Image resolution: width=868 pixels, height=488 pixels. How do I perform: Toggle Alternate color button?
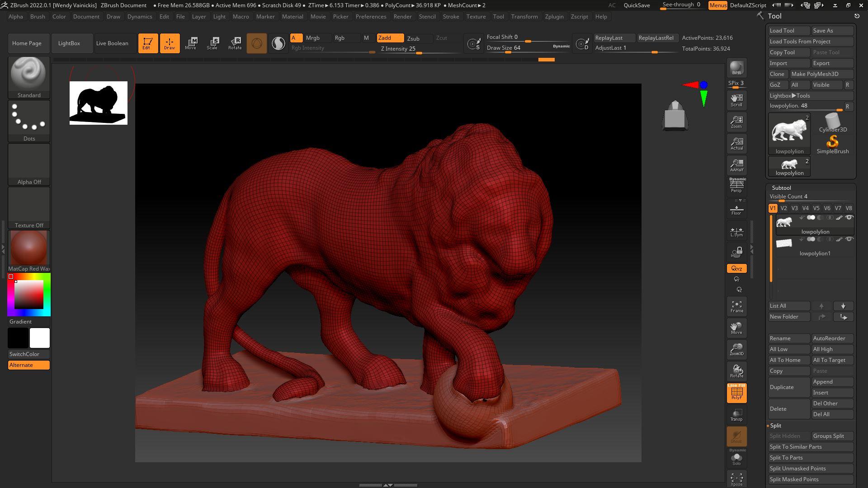click(x=29, y=365)
